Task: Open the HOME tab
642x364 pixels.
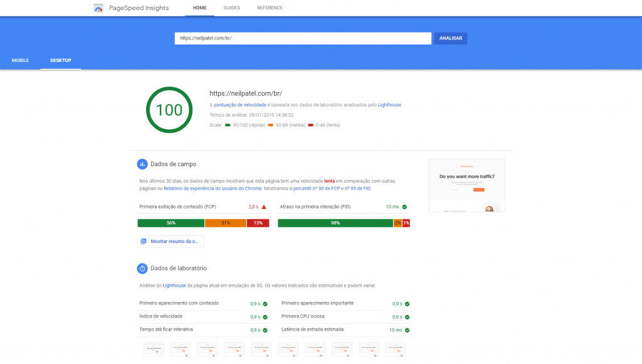Action: 200,8
